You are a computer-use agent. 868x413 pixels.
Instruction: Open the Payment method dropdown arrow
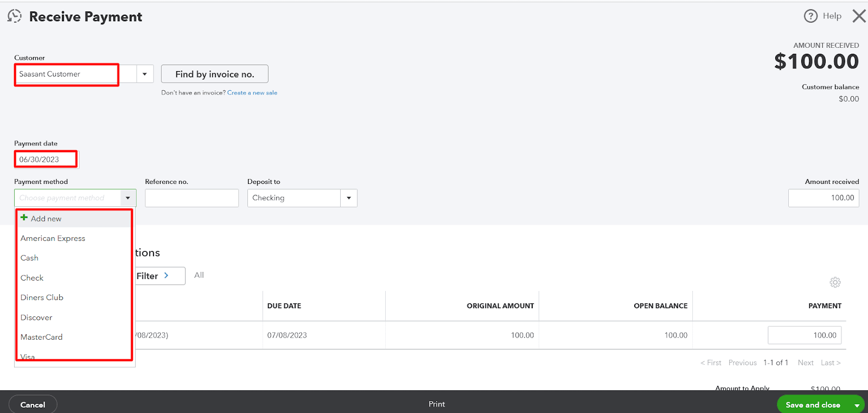pyautogui.click(x=128, y=198)
